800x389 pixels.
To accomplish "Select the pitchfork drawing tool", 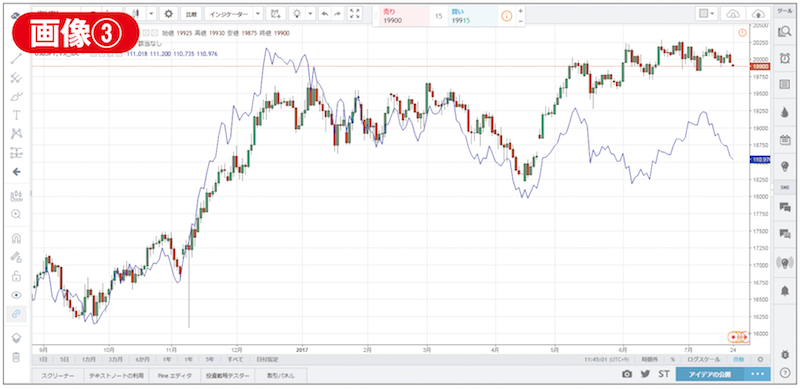I will click(16, 78).
